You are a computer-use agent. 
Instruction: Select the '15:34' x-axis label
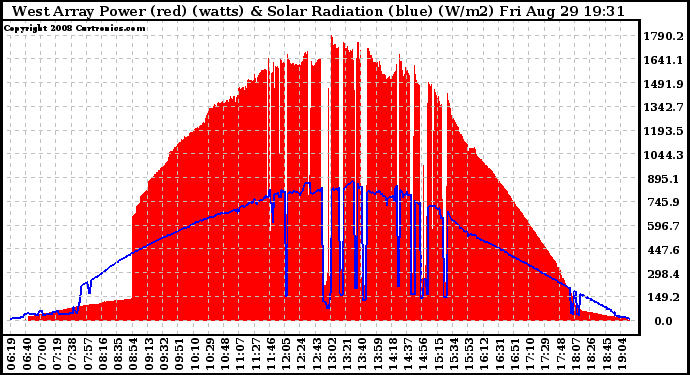pyautogui.click(x=453, y=354)
